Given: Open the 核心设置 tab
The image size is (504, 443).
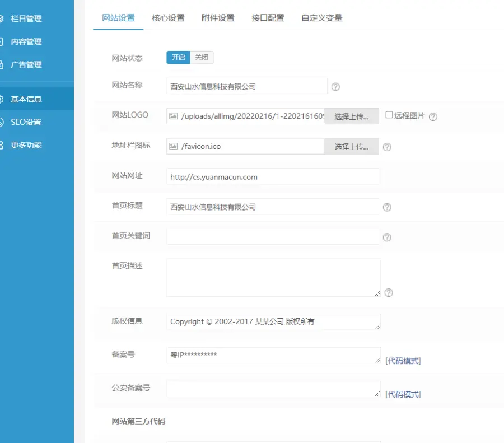Looking at the screenshot, I should point(168,18).
